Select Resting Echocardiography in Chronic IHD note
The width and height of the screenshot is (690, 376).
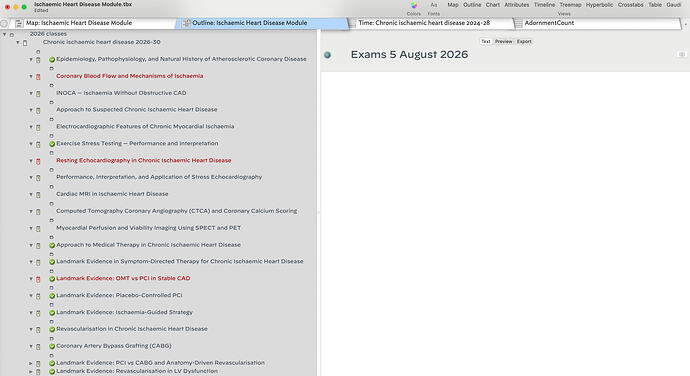pyautogui.click(x=143, y=161)
